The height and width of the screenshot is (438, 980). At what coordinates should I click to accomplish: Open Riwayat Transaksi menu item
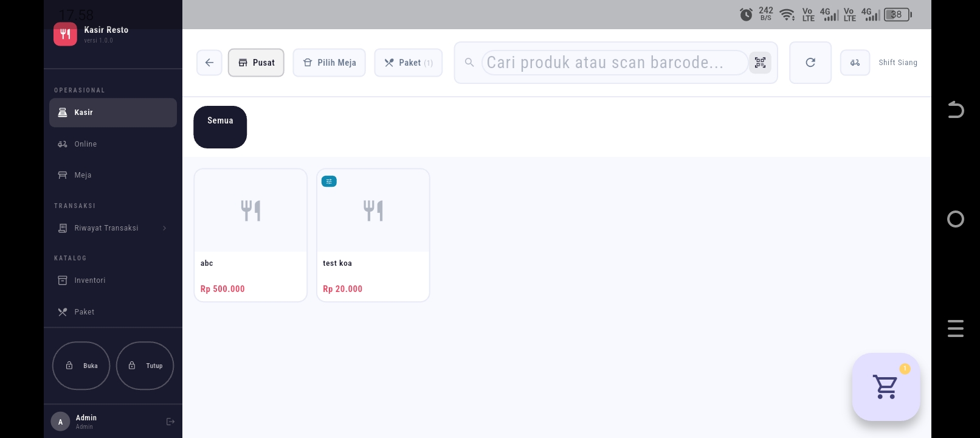click(x=113, y=228)
